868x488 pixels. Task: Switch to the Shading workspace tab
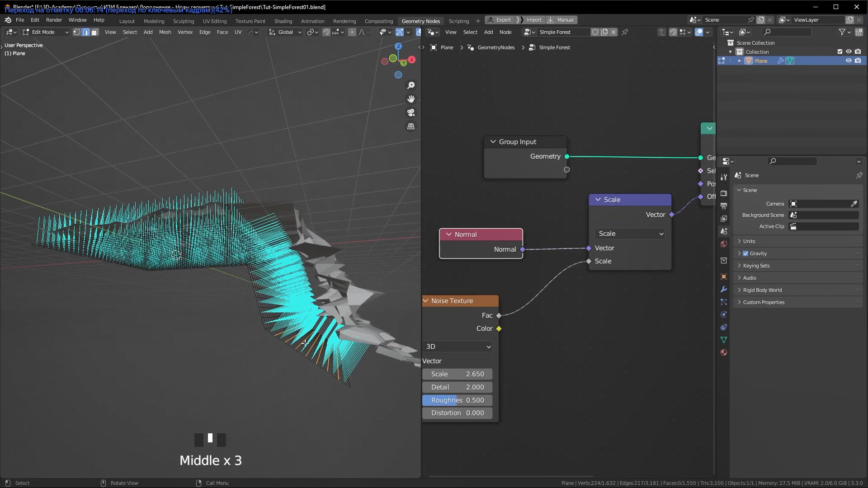coord(283,21)
